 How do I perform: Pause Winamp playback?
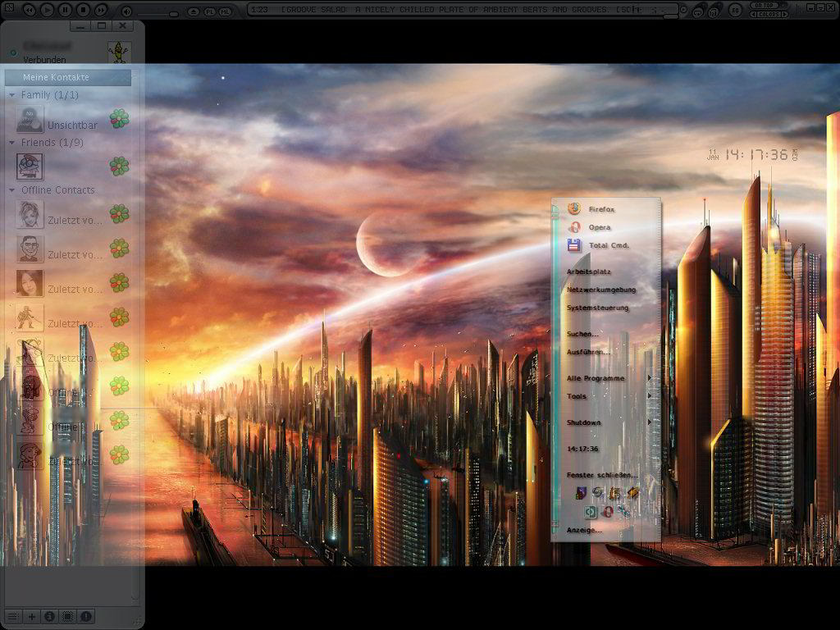pyautogui.click(x=65, y=10)
